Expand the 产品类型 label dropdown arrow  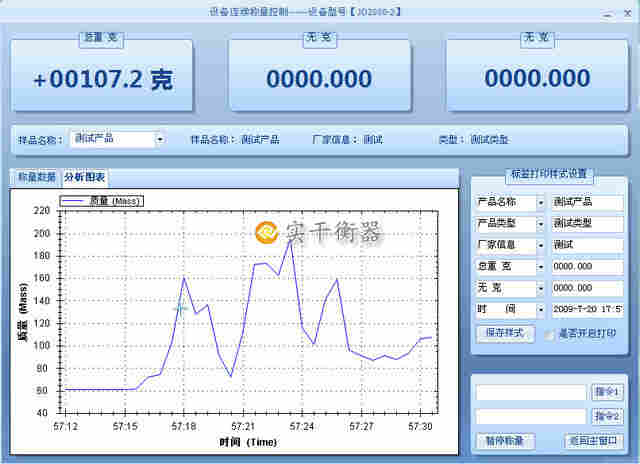point(541,224)
